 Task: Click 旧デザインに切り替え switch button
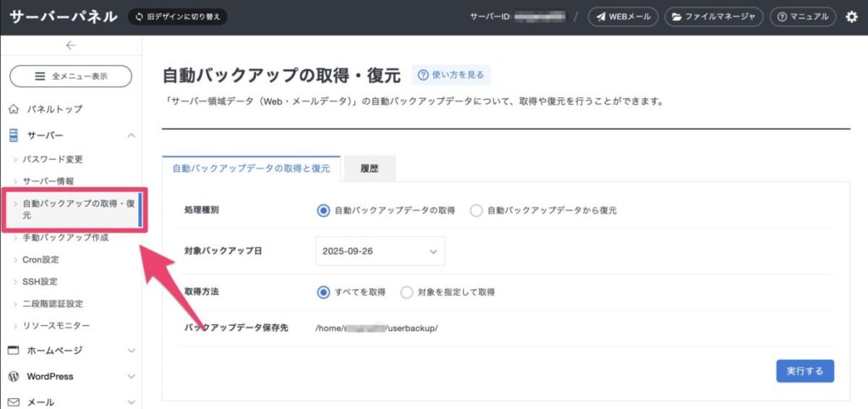[x=178, y=17]
